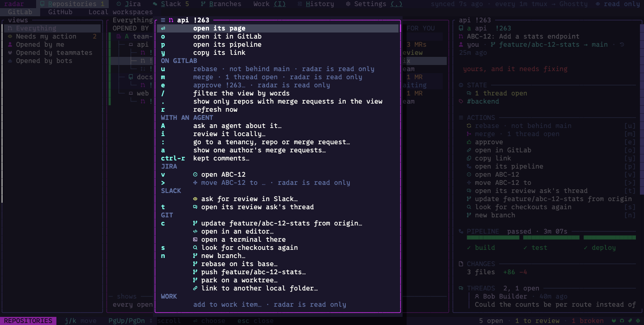Switch to the Jira tab
The image size is (644, 325).
[x=129, y=4]
